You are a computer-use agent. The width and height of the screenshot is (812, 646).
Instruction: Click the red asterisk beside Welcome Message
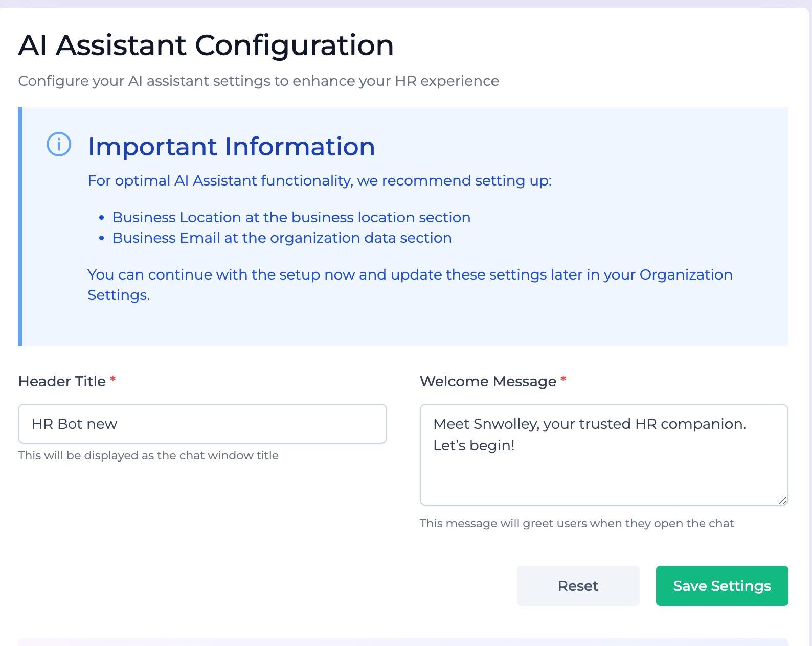point(563,380)
